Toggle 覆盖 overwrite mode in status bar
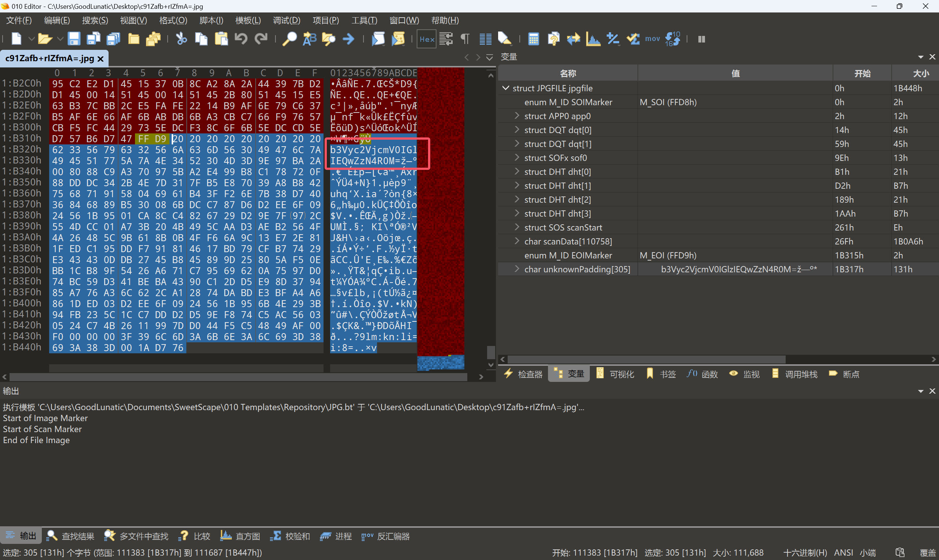Viewport: 939px width, 560px height. (927, 552)
